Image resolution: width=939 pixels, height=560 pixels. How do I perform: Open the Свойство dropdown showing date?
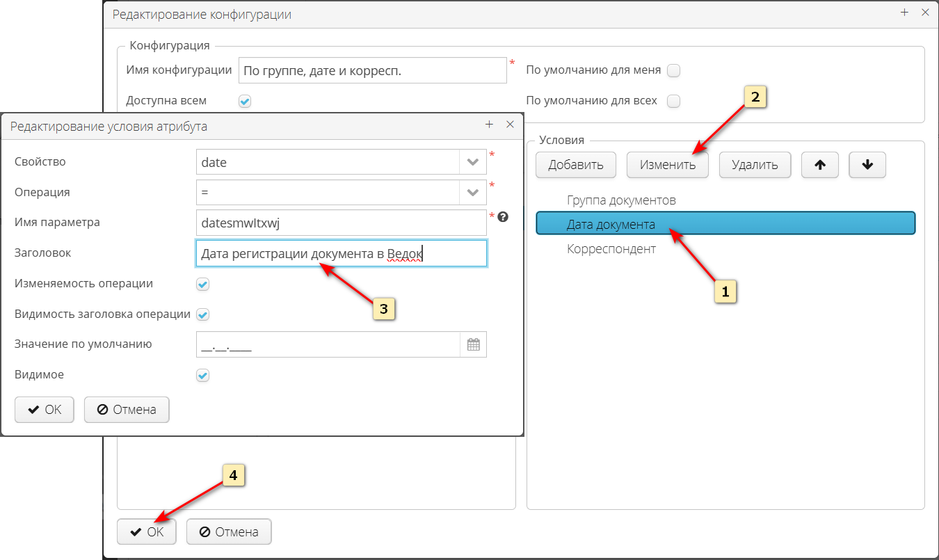coord(472,161)
